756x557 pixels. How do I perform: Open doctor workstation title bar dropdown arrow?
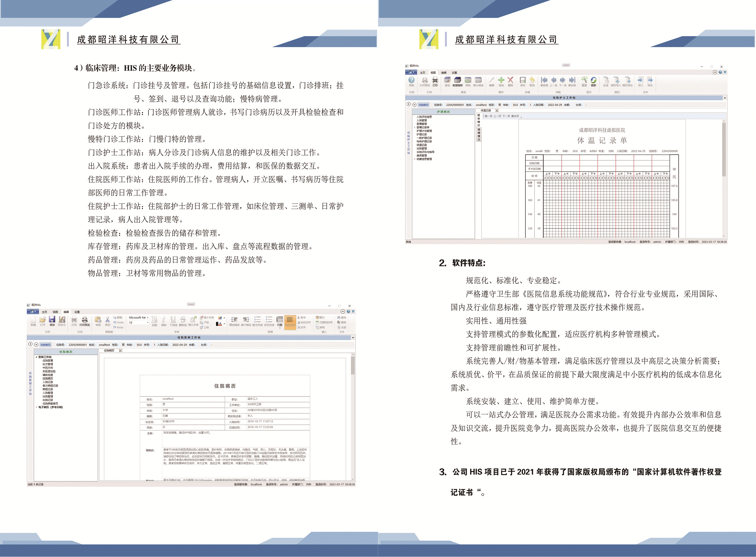(353, 338)
